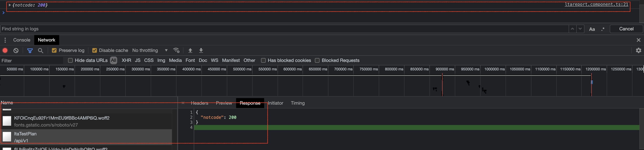Open network settings gear

pos(638,51)
